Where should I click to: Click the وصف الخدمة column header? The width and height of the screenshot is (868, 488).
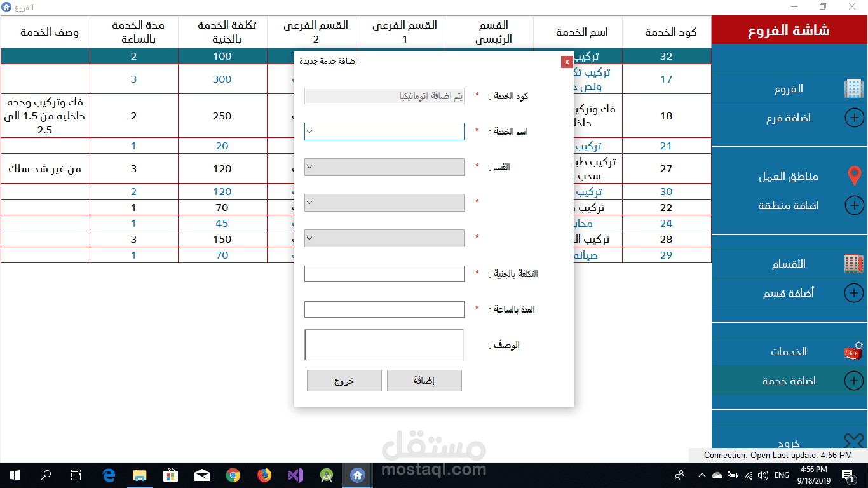click(45, 32)
